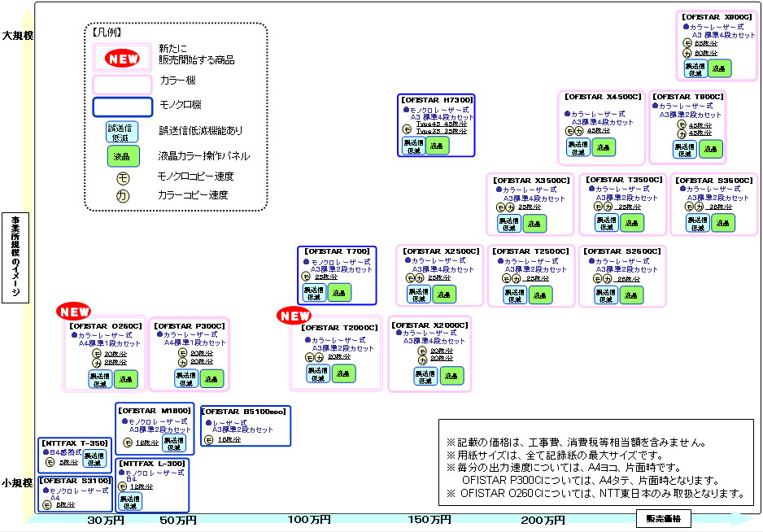Image resolution: width=763 pixels, height=532 pixels.
Task: Click the 200万円 price axis label
Action: point(543,521)
